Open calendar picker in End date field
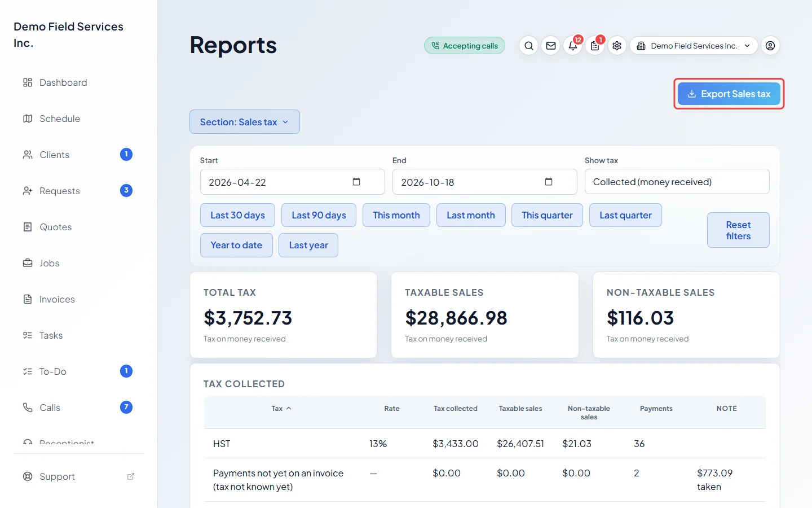 click(549, 182)
